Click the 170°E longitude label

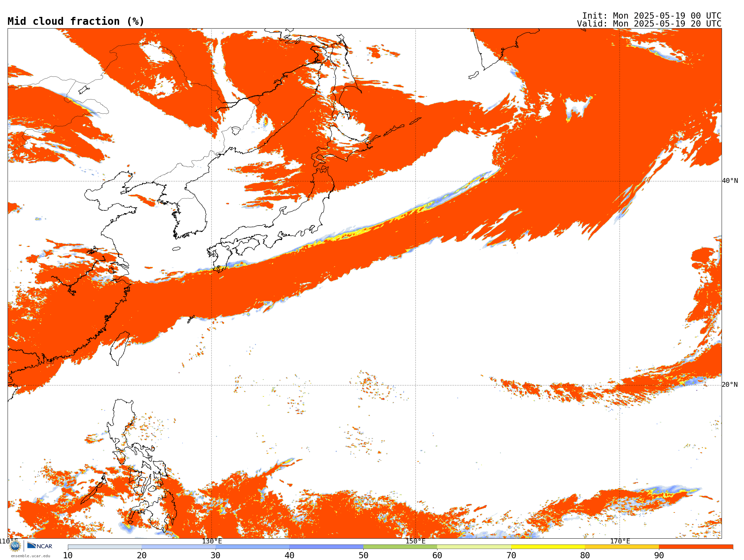click(x=620, y=541)
